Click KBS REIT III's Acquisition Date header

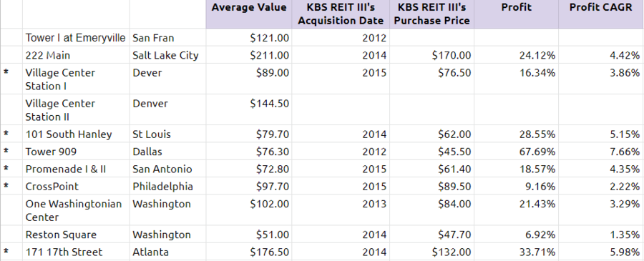point(341,14)
